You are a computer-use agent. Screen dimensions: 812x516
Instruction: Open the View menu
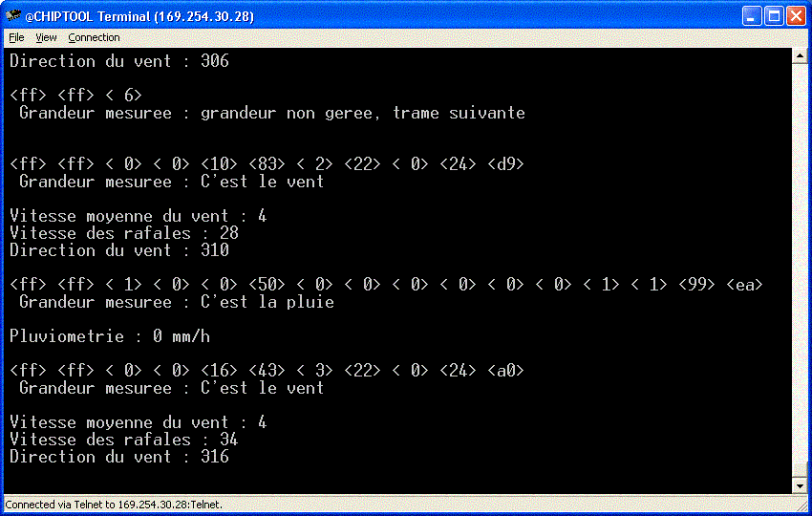(x=46, y=38)
